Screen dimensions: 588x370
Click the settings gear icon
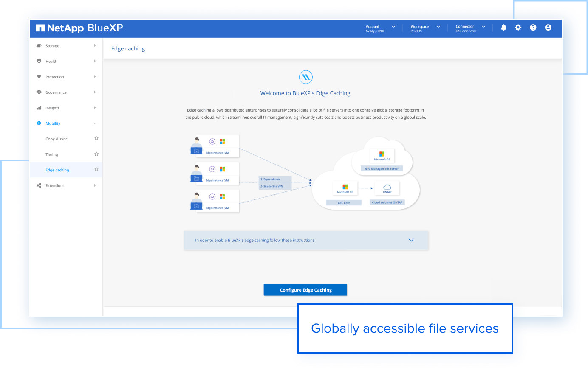[518, 27]
